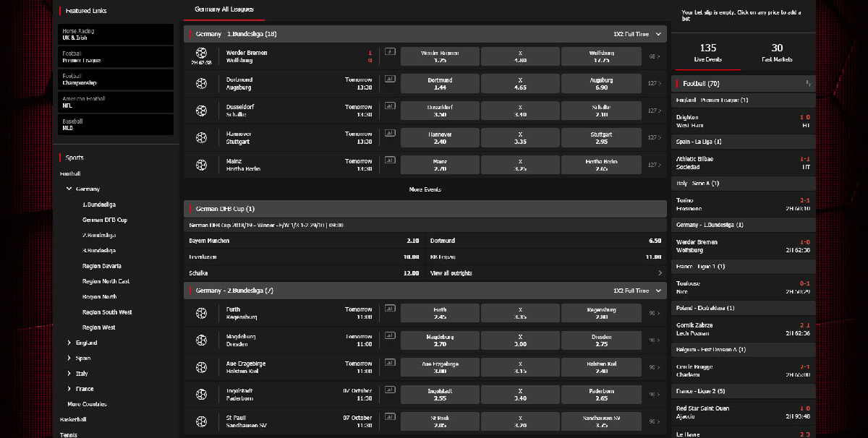
Task: Open stats icon for St Pauli v Sandhausen
Action: (x=390, y=418)
